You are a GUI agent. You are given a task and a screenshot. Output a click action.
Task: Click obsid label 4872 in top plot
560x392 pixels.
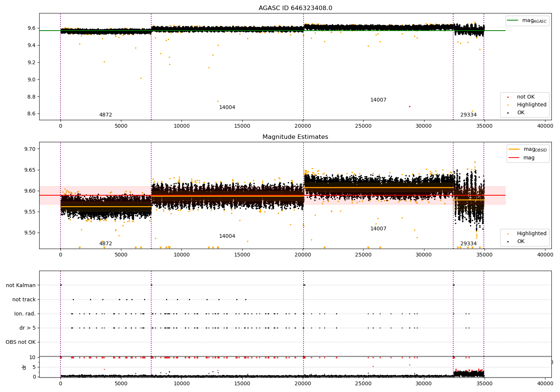tap(106, 115)
